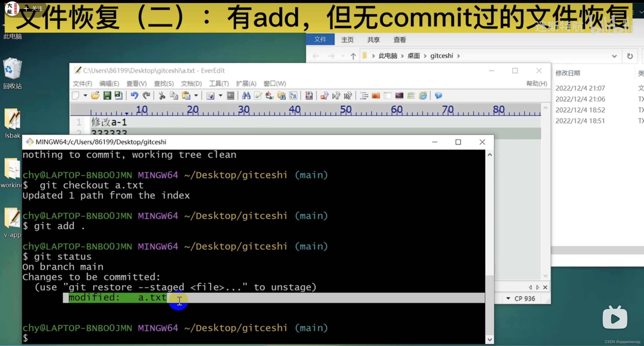Viewport: 644px width, 346px height.
Task: Click the Redo arrow icon
Action: click(146, 95)
